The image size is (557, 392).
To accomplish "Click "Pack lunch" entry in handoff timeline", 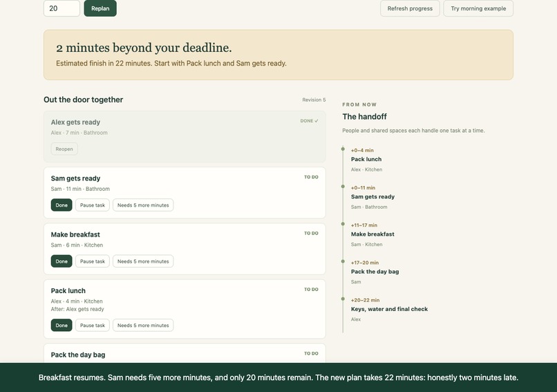I will [366, 159].
